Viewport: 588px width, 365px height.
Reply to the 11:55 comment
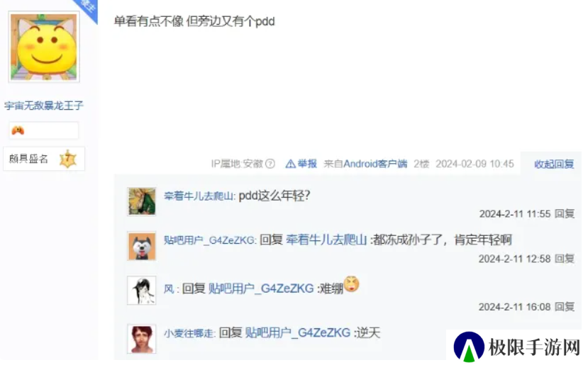[565, 213]
